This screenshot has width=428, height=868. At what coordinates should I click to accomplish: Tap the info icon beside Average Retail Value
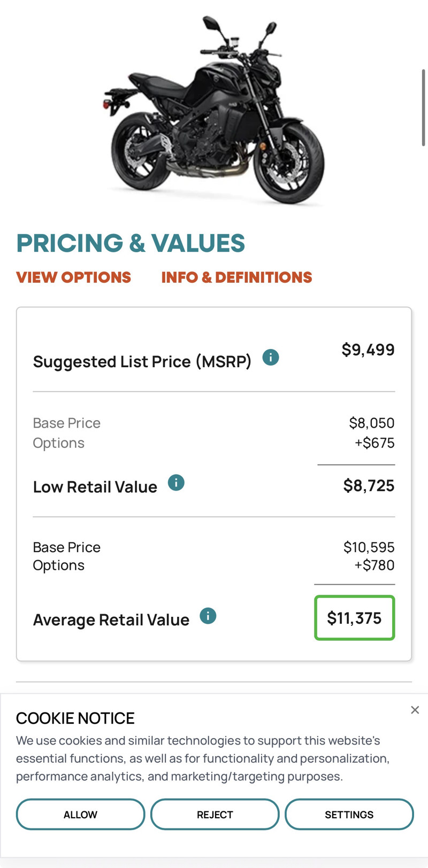208,616
